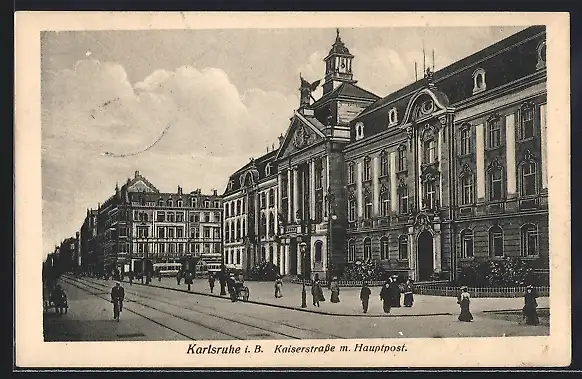Click the 'Karlsruhe i. B.' caption text
The height and width of the screenshot is (379, 582).
(x=225, y=349)
